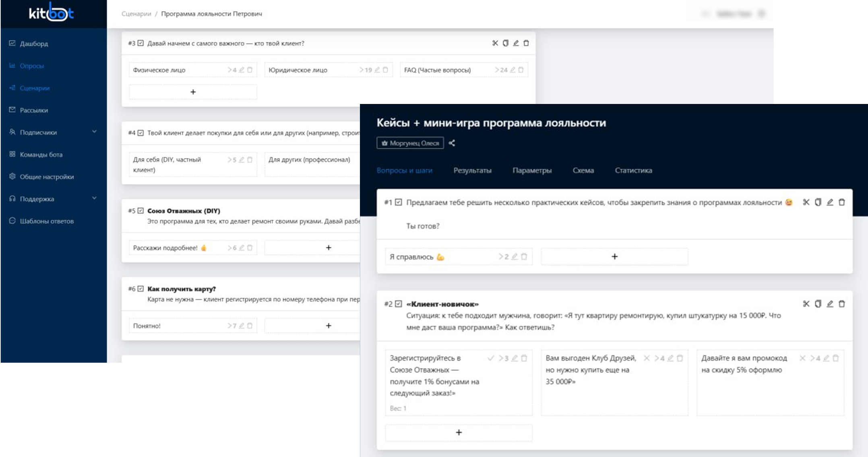Add new answer below step #3 options

[193, 92]
